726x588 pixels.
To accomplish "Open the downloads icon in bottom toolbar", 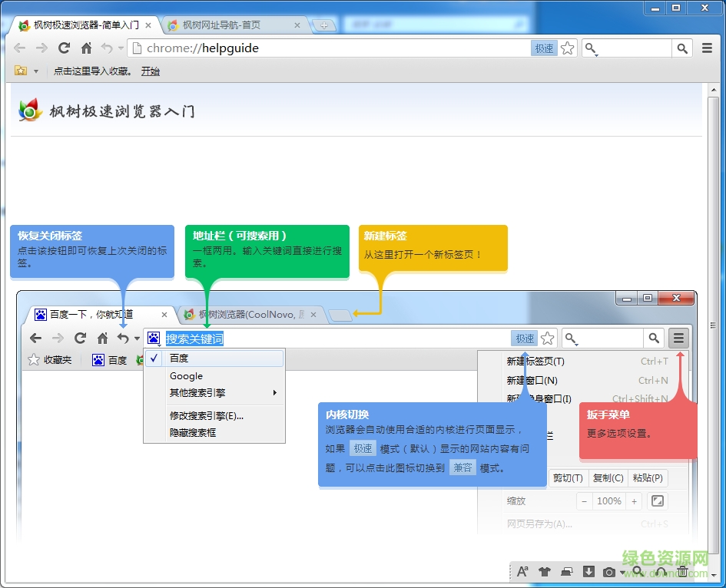I will pyautogui.click(x=587, y=571).
